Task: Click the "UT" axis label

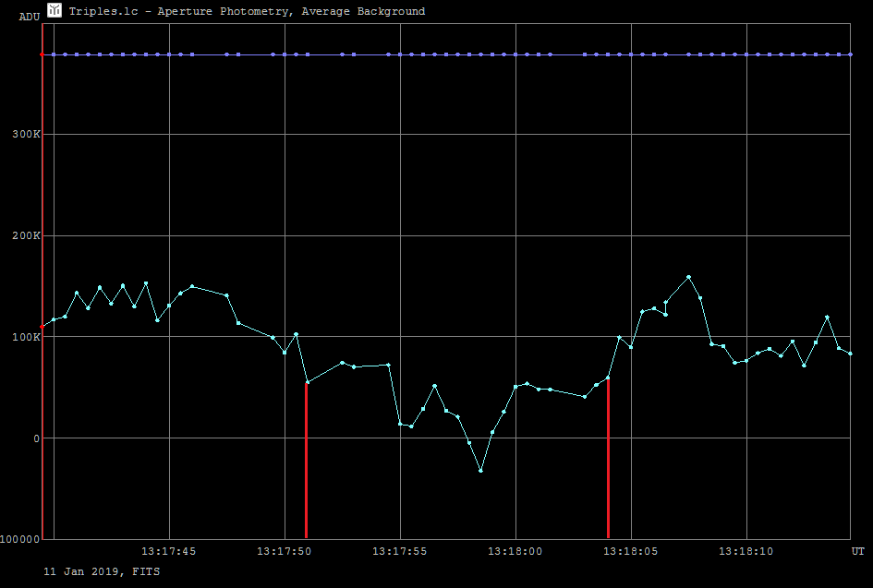Action: (x=857, y=551)
